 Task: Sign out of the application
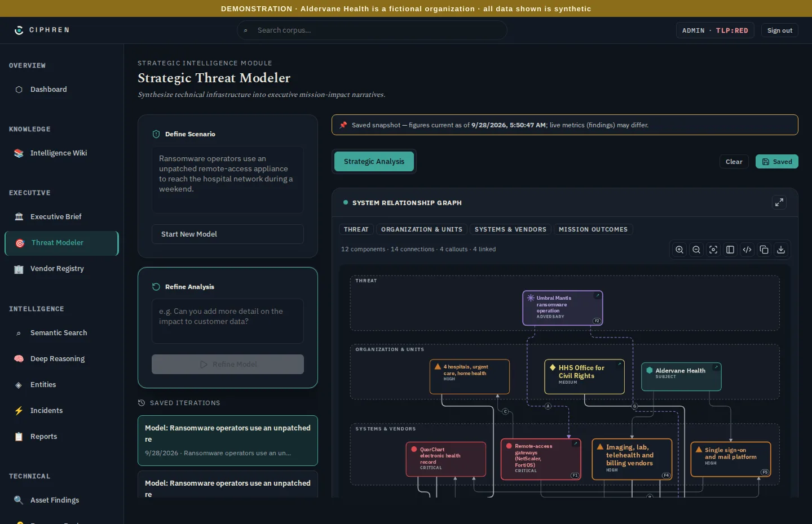coord(780,30)
